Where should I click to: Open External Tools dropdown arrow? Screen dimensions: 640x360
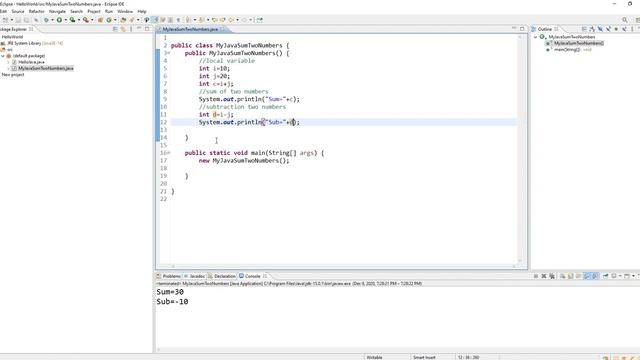pyautogui.click(x=92, y=20)
